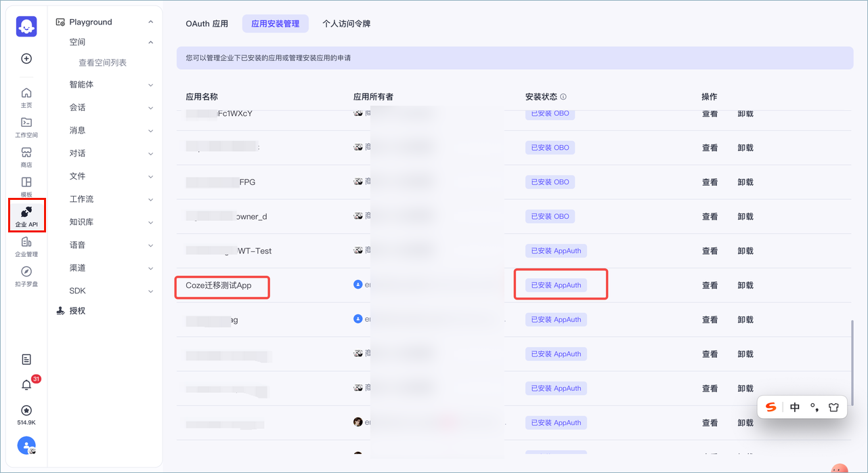Collapse the Playground section chevron
868x473 pixels.
150,22
